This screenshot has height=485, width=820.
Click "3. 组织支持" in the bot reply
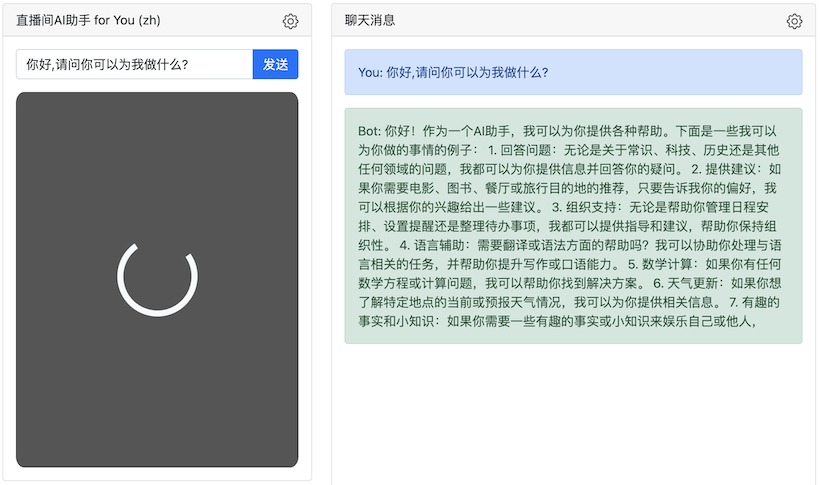580,208
